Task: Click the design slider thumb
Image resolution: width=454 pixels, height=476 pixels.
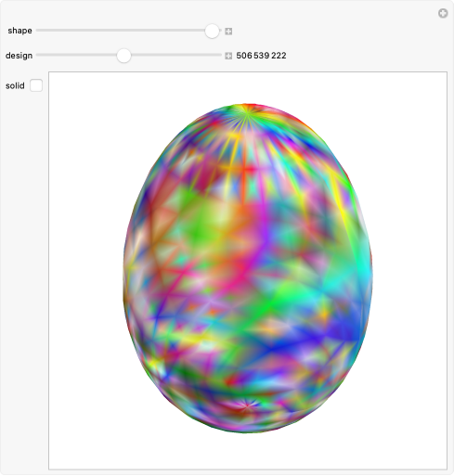Action: pyautogui.click(x=123, y=56)
